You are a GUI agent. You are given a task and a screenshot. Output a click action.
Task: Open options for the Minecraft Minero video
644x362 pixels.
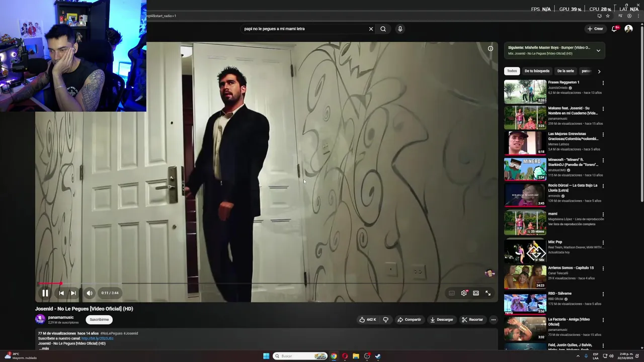click(603, 160)
